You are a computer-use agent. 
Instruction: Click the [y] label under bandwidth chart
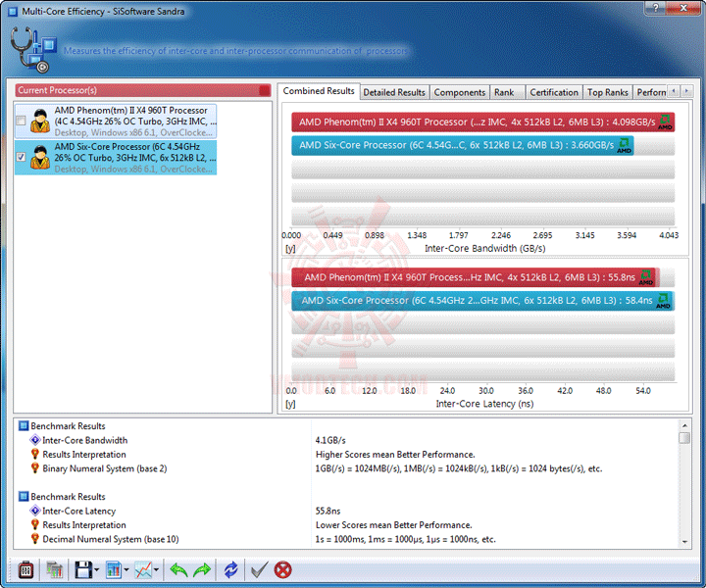[290, 248]
